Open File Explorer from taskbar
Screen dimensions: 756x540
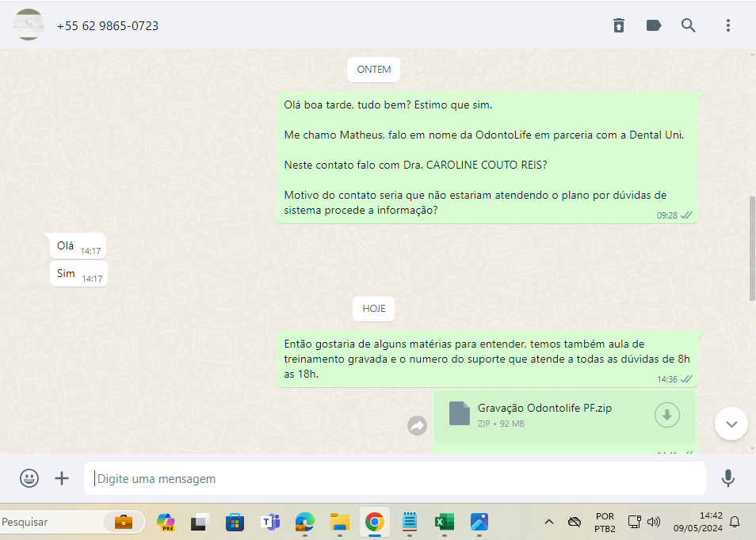point(339,522)
